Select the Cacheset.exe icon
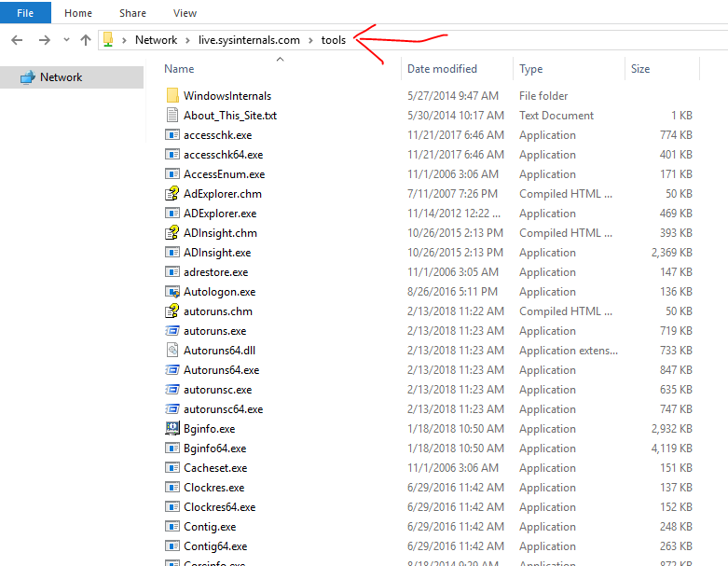 [172, 467]
